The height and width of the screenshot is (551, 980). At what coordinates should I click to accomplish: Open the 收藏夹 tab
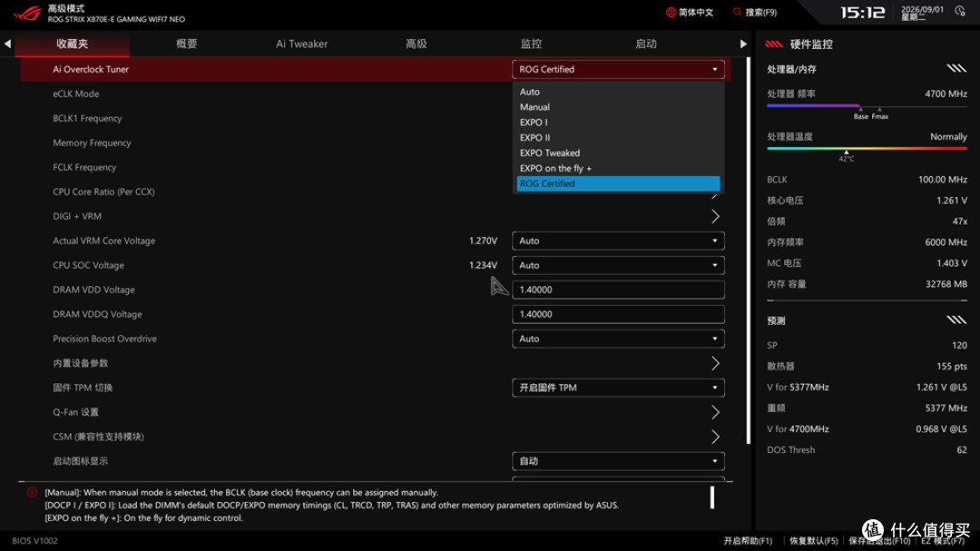[72, 44]
